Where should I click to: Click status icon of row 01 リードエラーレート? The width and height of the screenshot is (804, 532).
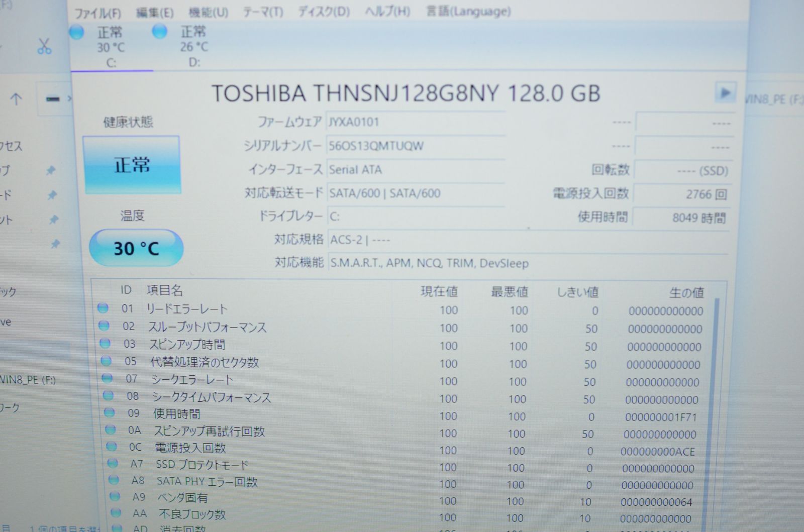click(103, 308)
